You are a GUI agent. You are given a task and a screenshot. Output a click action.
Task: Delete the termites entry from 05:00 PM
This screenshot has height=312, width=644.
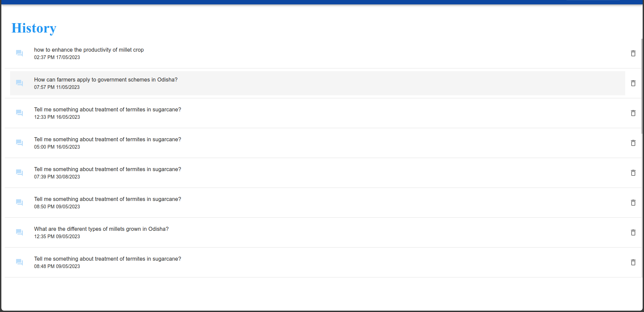pyautogui.click(x=633, y=143)
